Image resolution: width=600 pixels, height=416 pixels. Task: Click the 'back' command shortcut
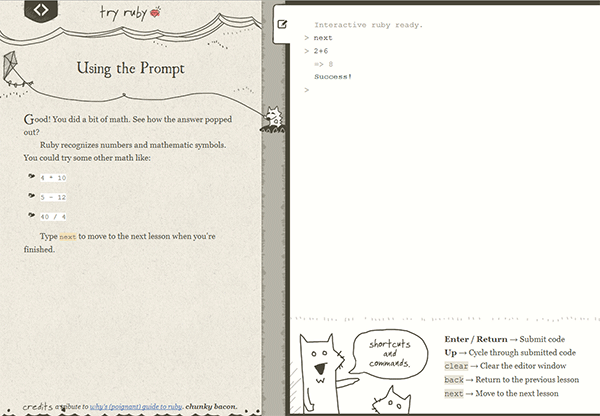point(454,380)
